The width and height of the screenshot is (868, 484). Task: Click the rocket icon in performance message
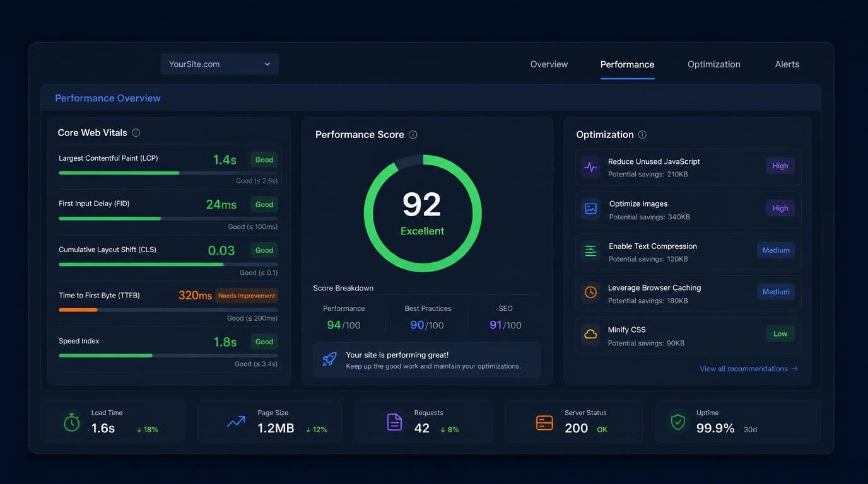coord(329,359)
